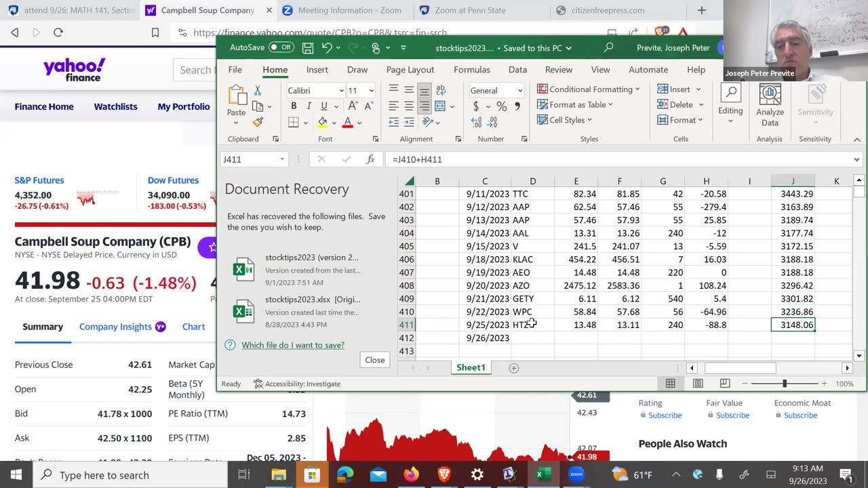The width and height of the screenshot is (868, 488).
Task: Click the Save icon in title bar
Action: [x=308, y=47]
